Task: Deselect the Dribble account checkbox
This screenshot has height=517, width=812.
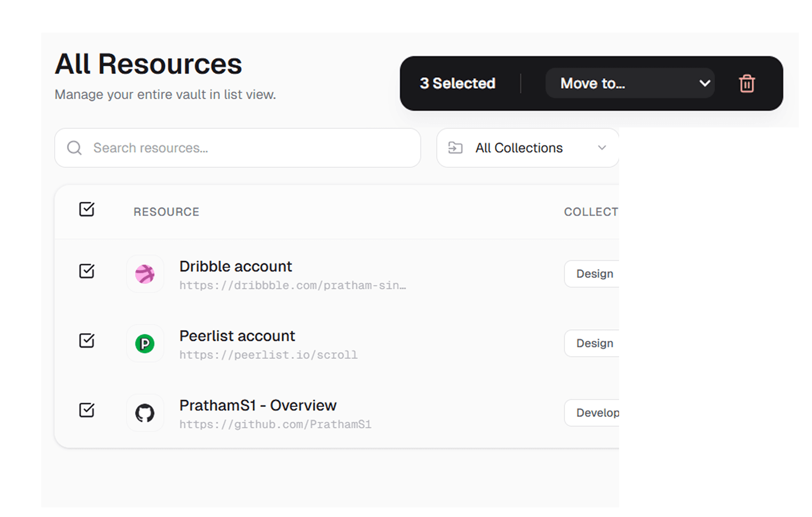Action: click(x=87, y=272)
